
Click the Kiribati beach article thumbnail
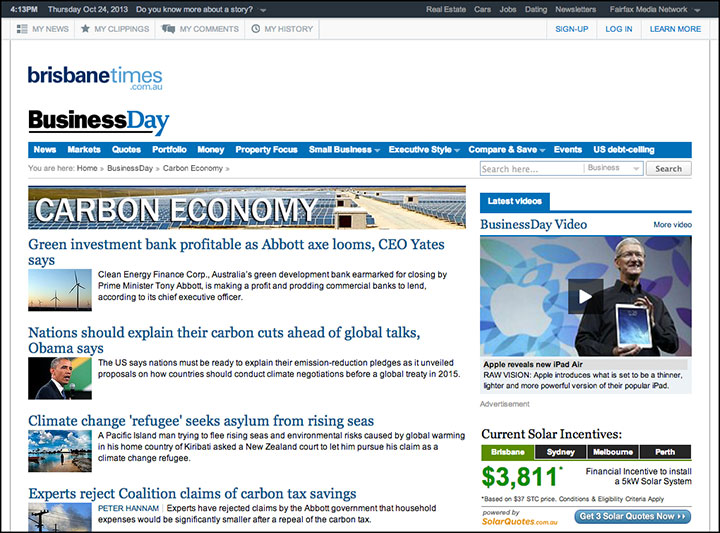click(60, 451)
